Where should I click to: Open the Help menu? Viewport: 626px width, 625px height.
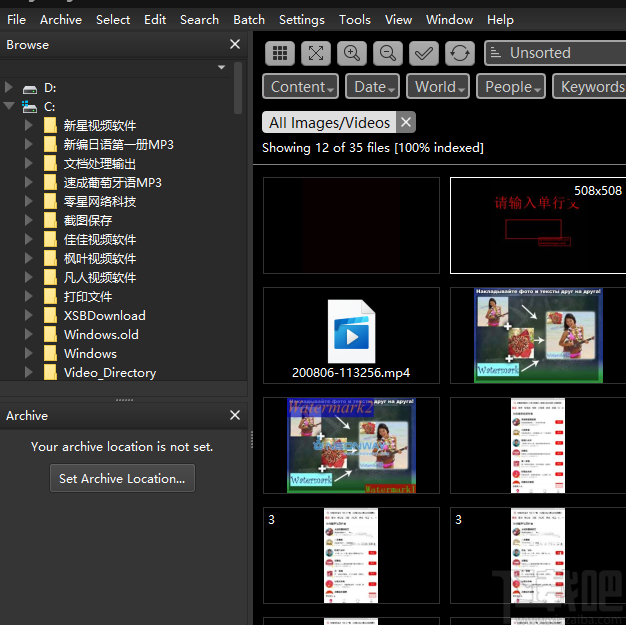pos(500,20)
